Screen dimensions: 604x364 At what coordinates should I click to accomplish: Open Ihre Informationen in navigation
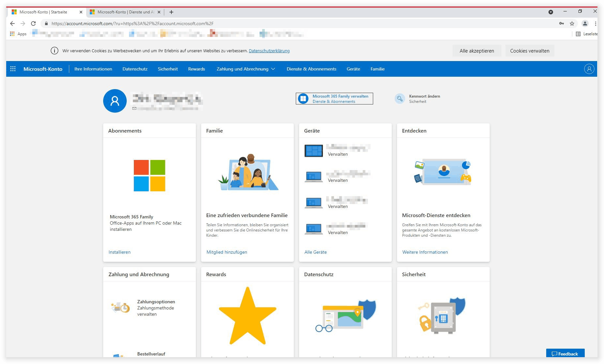coord(93,69)
